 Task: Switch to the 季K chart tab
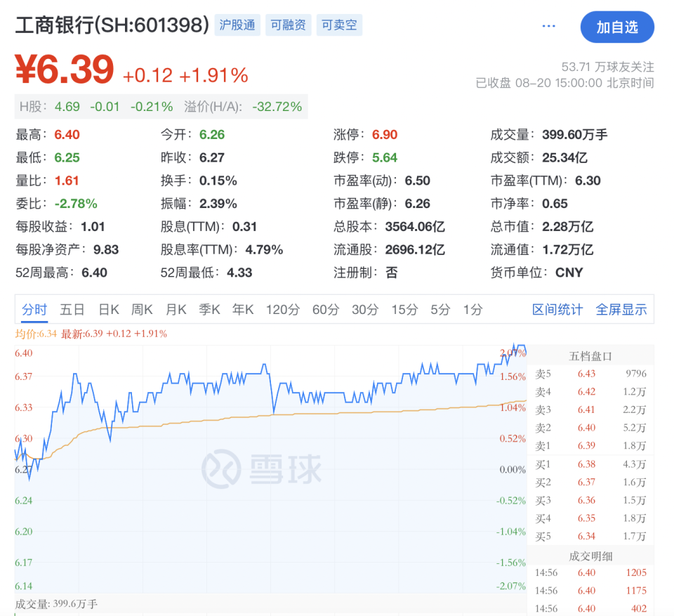209,309
